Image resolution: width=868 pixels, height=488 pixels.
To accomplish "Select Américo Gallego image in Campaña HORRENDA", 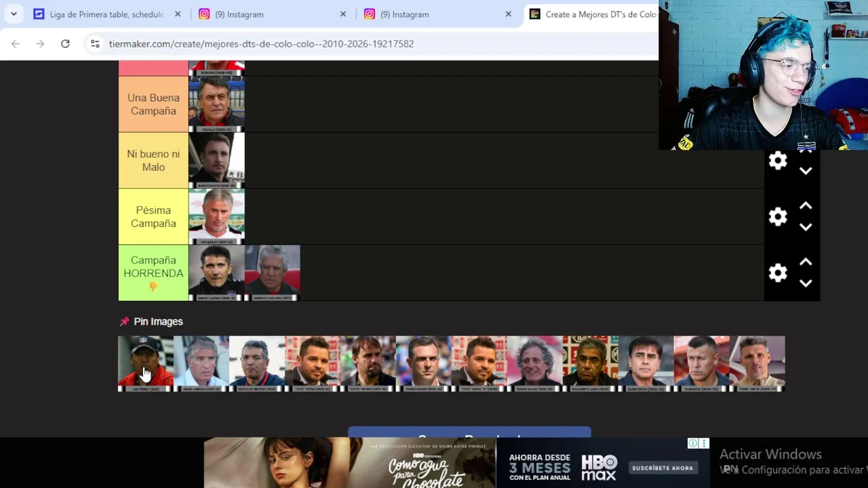I will click(x=272, y=273).
